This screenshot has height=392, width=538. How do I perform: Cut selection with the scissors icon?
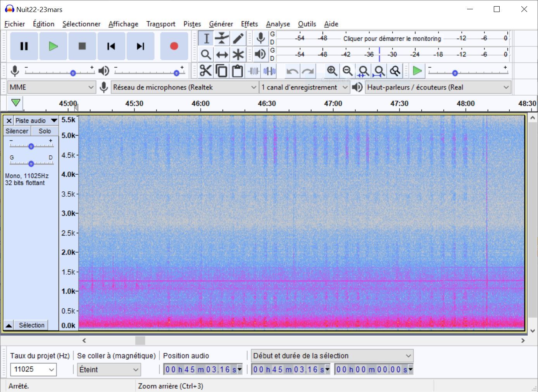click(206, 71)
